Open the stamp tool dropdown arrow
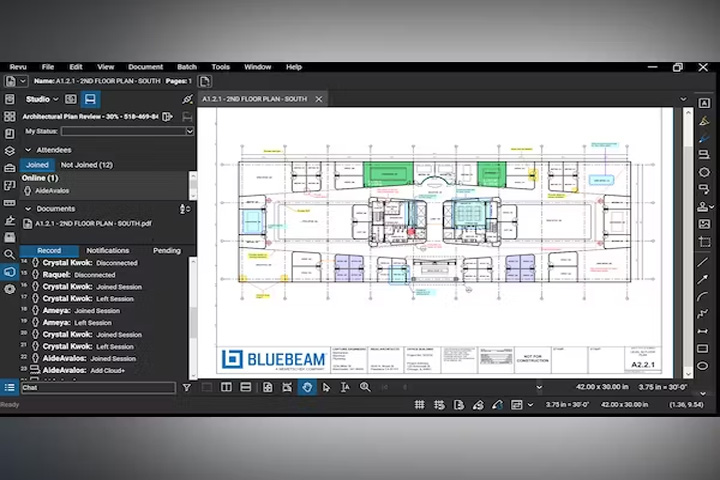 click(712, 207)
